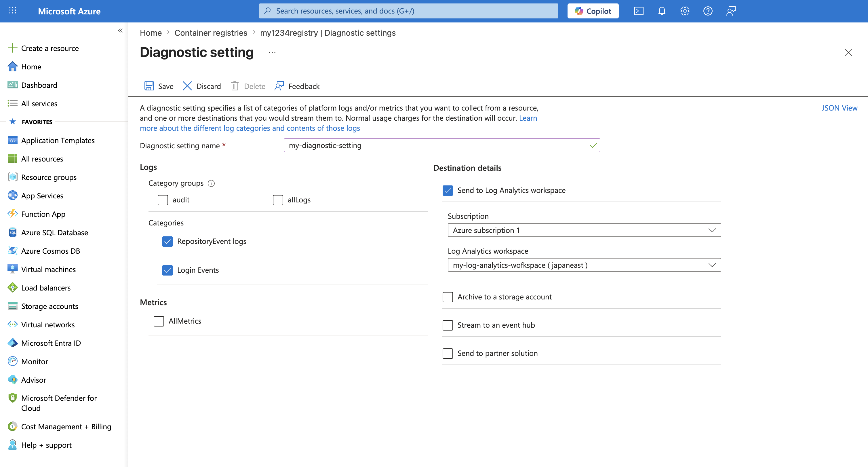
Task: Collapse the left sidebar with double chevron
Action: point(120,31)
